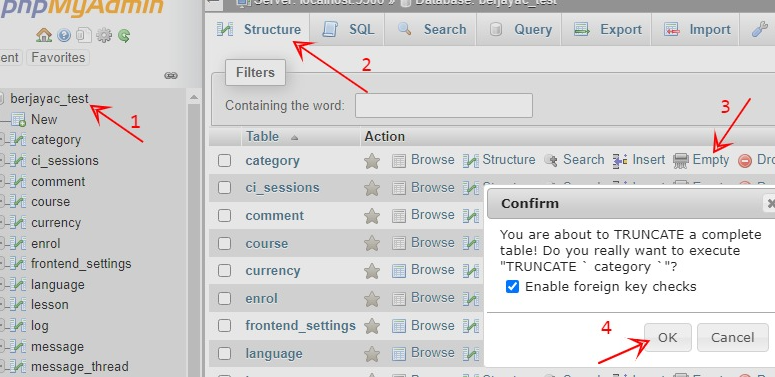Screen dimensions: 775x377
Task: Click the blue question-mark docs icon
Action: click(x=64, y=35)
